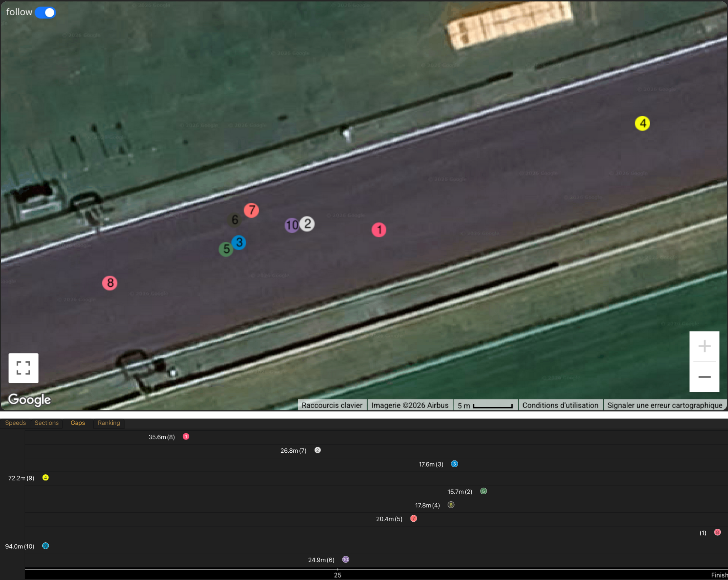Image resolution: width=728 pixels, height=580 pixels.
Task: Zoom out with the minus button
Action: point(704,377)
